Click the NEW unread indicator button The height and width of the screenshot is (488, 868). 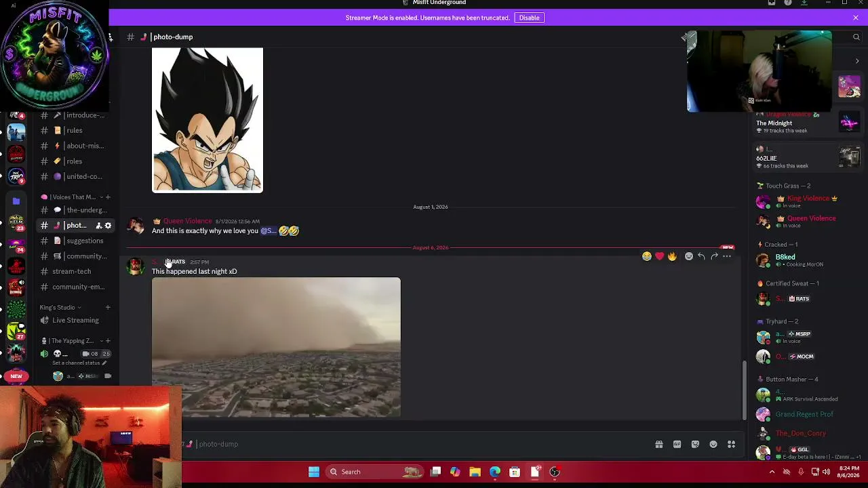16,376
